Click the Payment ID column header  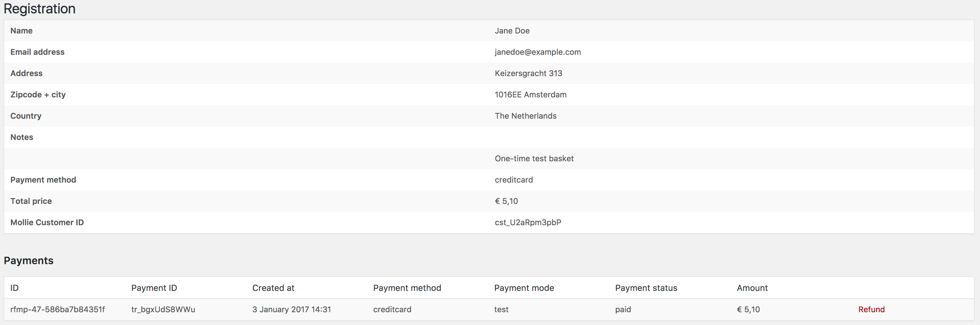tap(154, 288)
